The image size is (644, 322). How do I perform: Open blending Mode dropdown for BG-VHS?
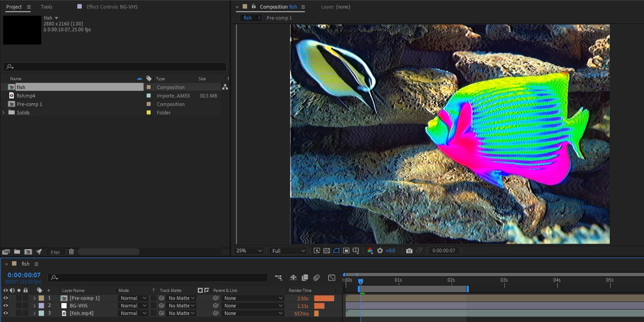tap(133, 306)
